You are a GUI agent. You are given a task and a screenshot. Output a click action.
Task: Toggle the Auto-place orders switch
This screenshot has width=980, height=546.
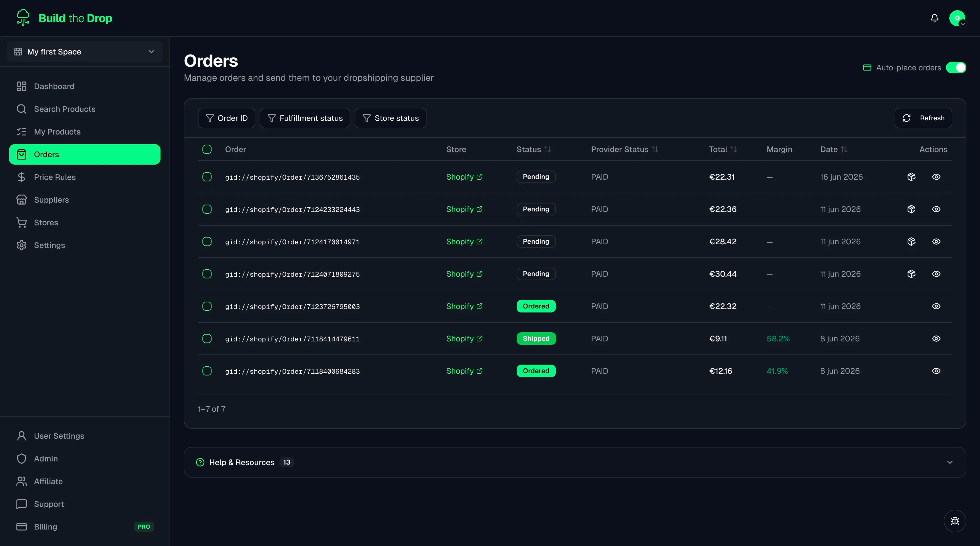(956, 68)
